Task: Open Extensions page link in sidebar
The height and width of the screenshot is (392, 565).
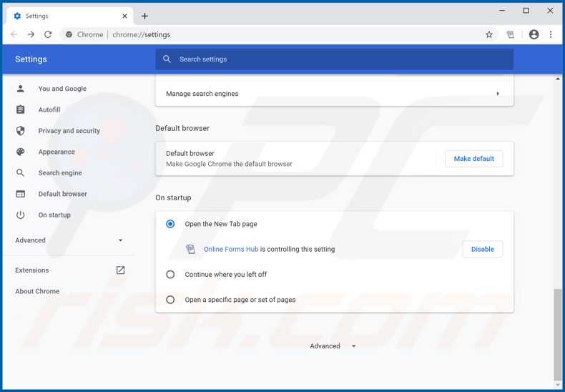Action: (x=31, y=270)
